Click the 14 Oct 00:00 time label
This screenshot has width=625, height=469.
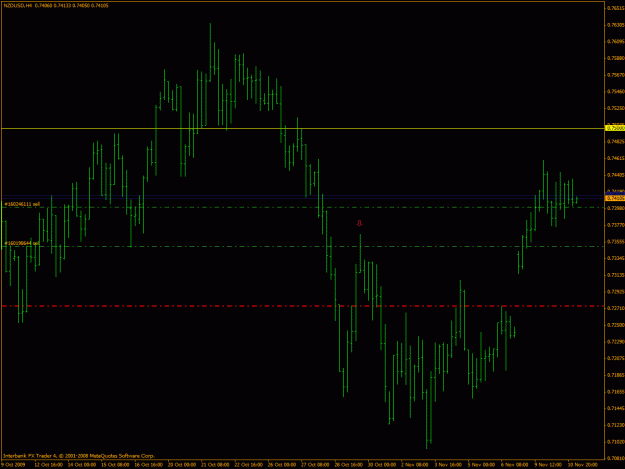tap(82, 465)
